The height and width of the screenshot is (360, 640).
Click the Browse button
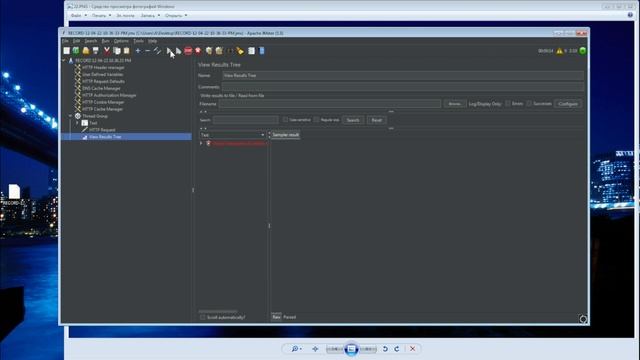coord(455,104)
